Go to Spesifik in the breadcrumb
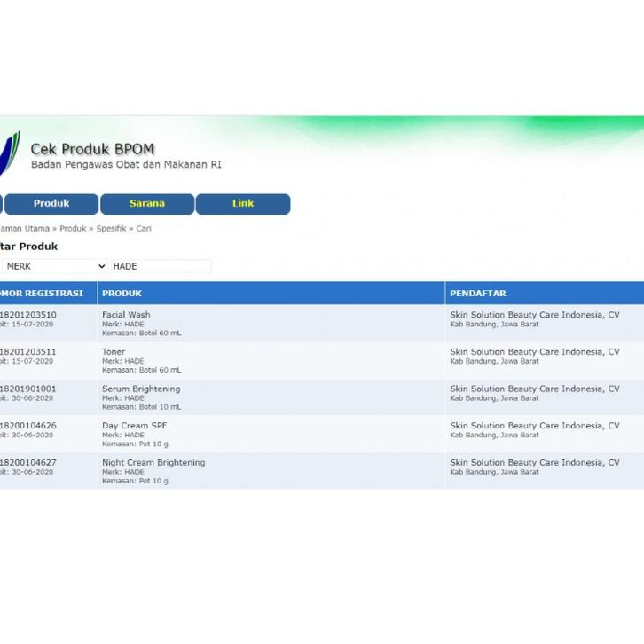This screenshot has width=644, height=644. (x=111, y=228)
